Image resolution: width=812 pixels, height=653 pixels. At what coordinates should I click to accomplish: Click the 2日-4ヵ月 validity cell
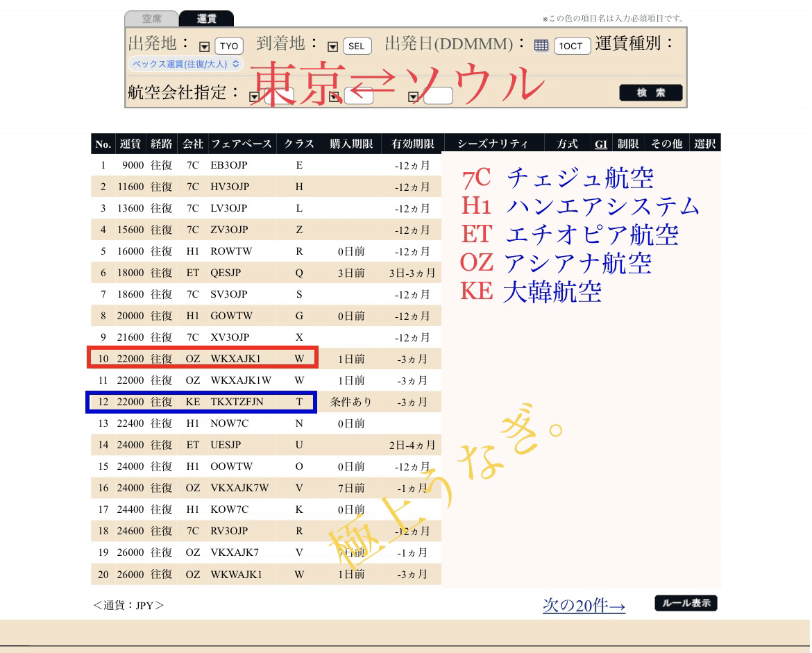412,445
